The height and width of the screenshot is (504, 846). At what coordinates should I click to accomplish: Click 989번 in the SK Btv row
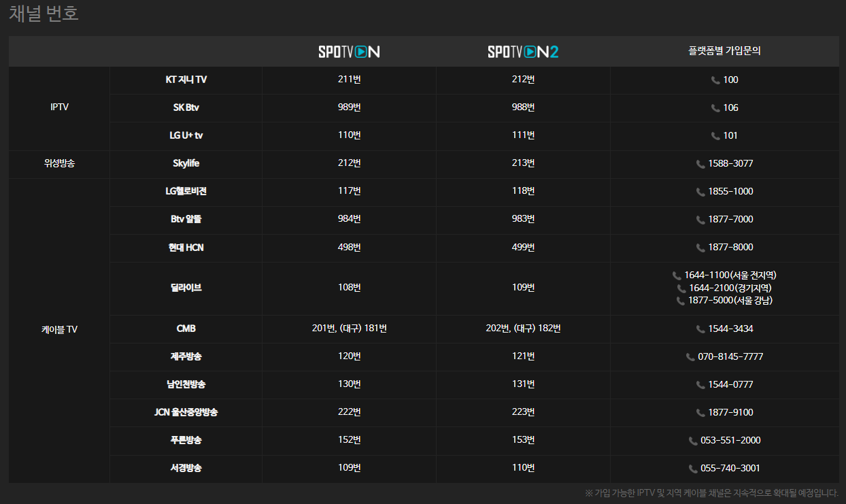[x=350, y=107]
